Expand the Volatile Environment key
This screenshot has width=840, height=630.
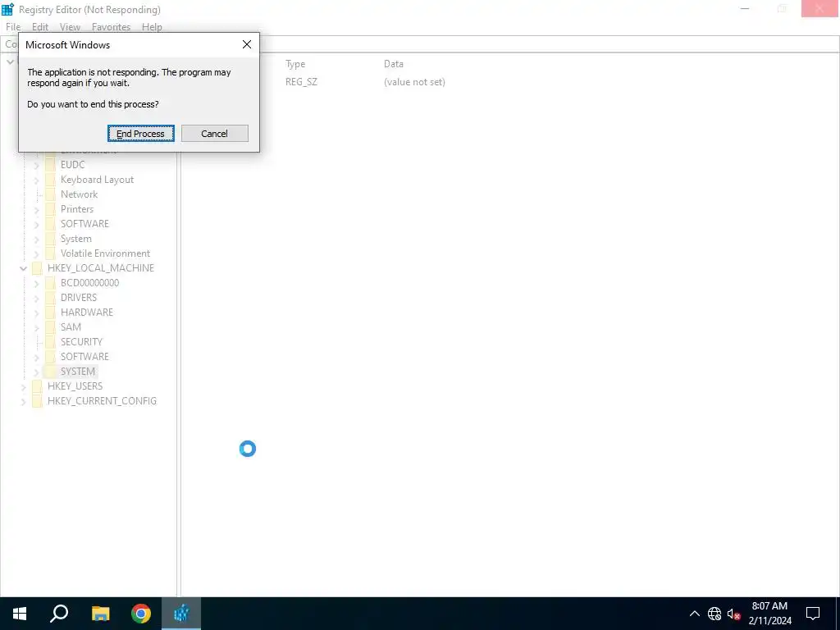coord(36,254)
